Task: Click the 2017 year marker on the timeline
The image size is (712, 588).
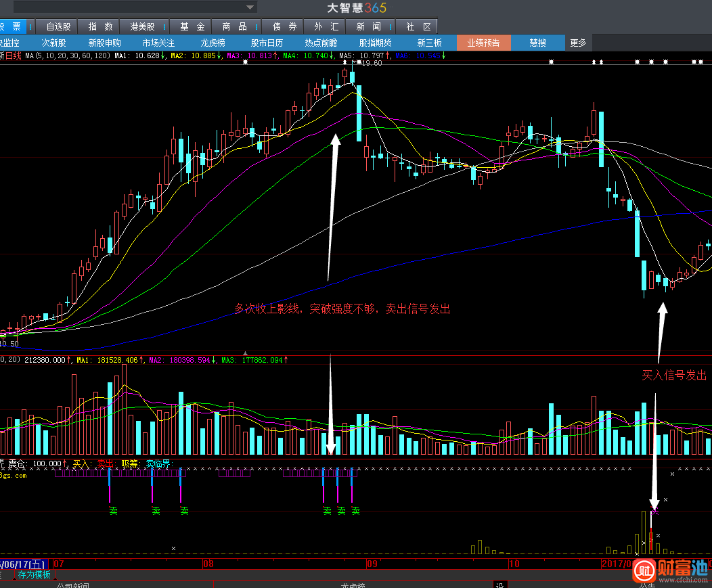Action: (x=616, y=564)
